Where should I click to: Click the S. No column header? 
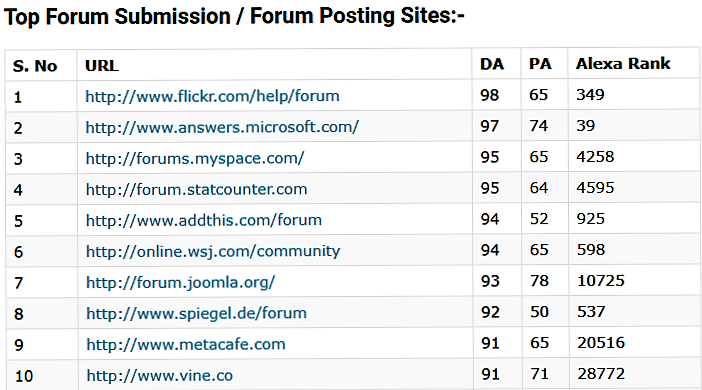click(35, 66)
